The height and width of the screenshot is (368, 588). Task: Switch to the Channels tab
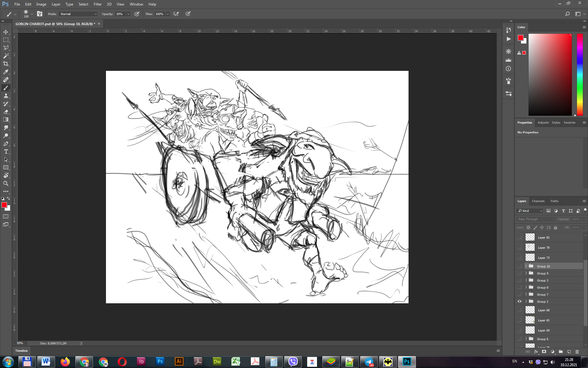coord(538,201)
